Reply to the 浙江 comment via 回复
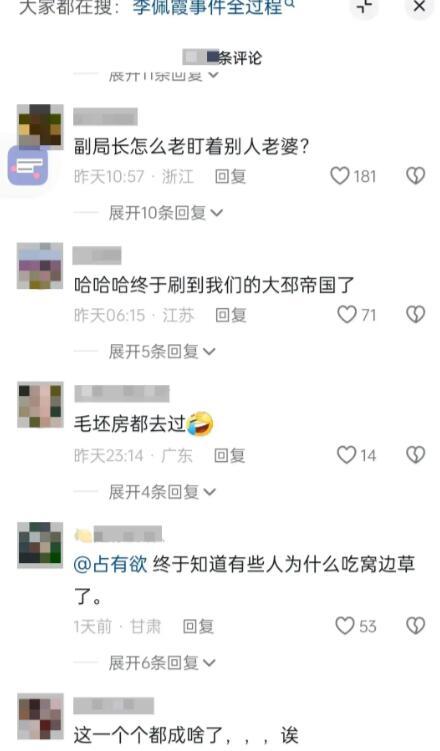The image size is (440, 751). (x=230, y=176)
